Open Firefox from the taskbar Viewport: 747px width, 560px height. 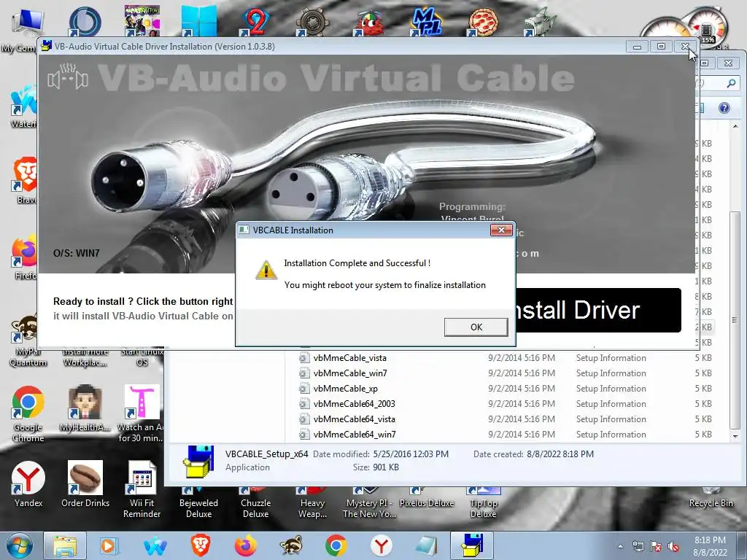246,545
